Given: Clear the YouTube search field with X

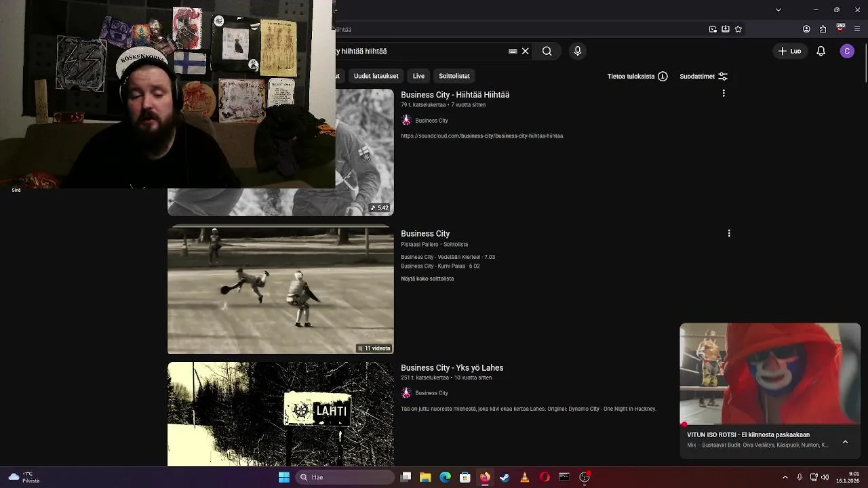Looking at the screenshot, I should click(525, 51).
